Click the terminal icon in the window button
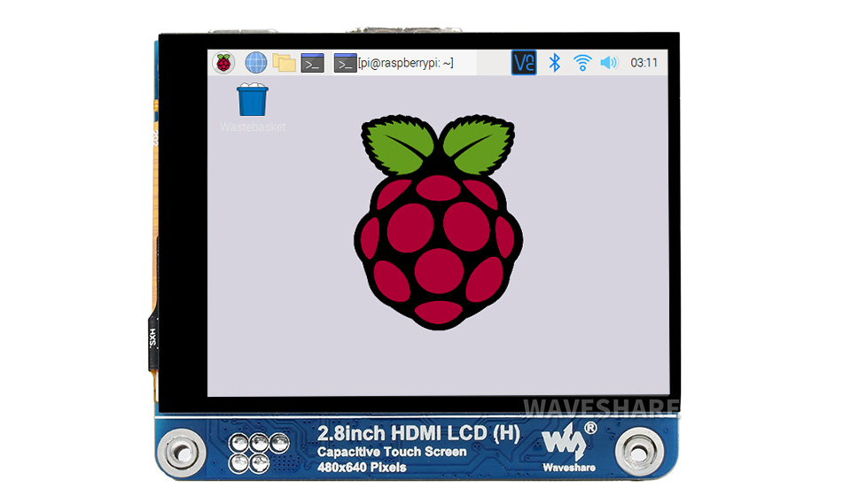Viewport: 851px width, 504px height. tap(345, 63)
